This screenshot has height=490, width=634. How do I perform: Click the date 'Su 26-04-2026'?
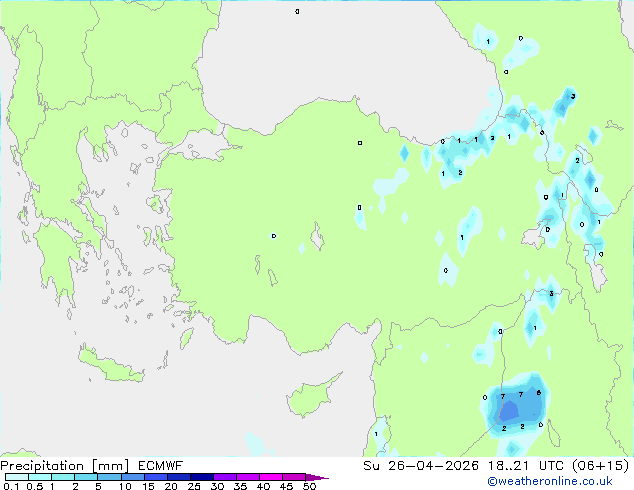pyautogui.click(x=421, y=466)
